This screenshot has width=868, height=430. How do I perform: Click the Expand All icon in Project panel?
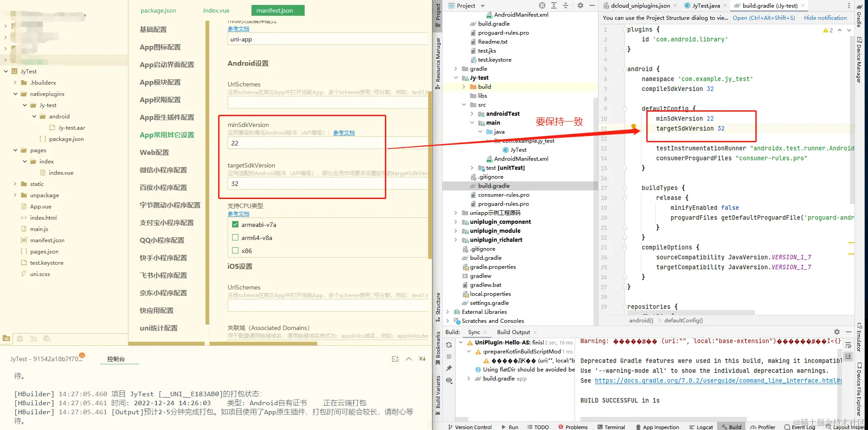(x=554, y=5)
